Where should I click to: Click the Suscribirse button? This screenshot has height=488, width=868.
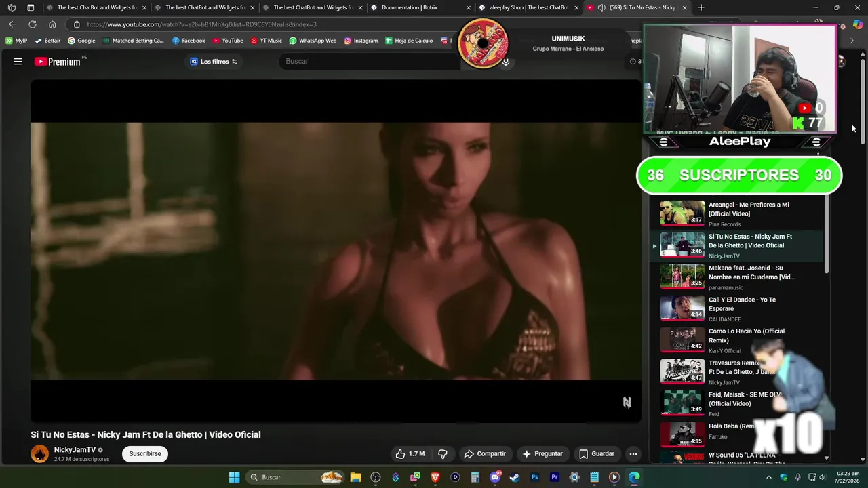point(145,453)
